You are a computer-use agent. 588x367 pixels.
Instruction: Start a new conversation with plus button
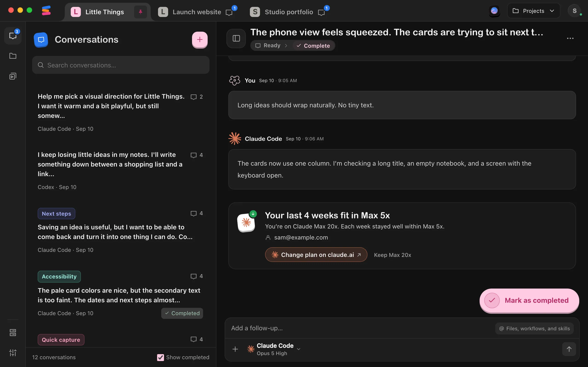pos(200,39)
